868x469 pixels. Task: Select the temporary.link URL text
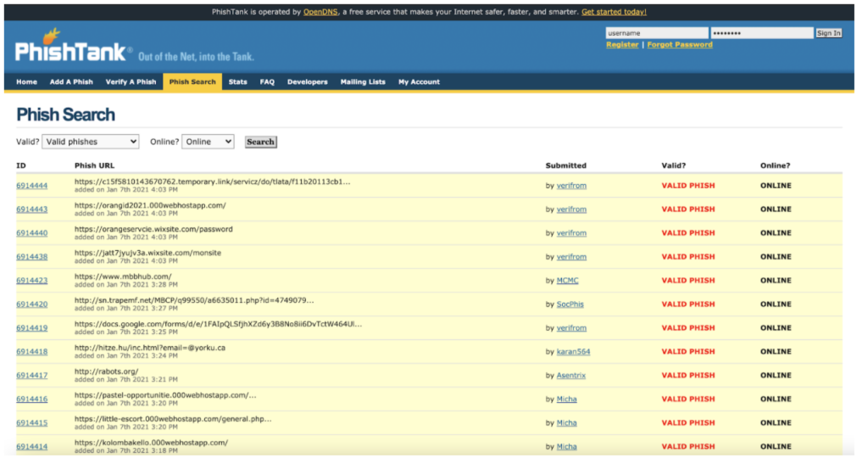pyautogui.click(x=212, y=182)
